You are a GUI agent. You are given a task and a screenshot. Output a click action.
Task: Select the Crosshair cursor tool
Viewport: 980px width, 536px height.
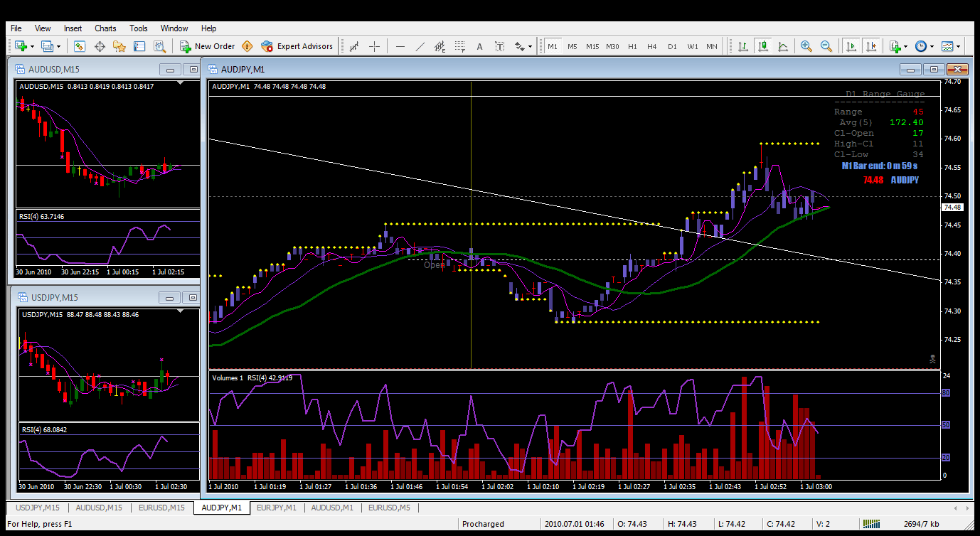tap(375, 46)
